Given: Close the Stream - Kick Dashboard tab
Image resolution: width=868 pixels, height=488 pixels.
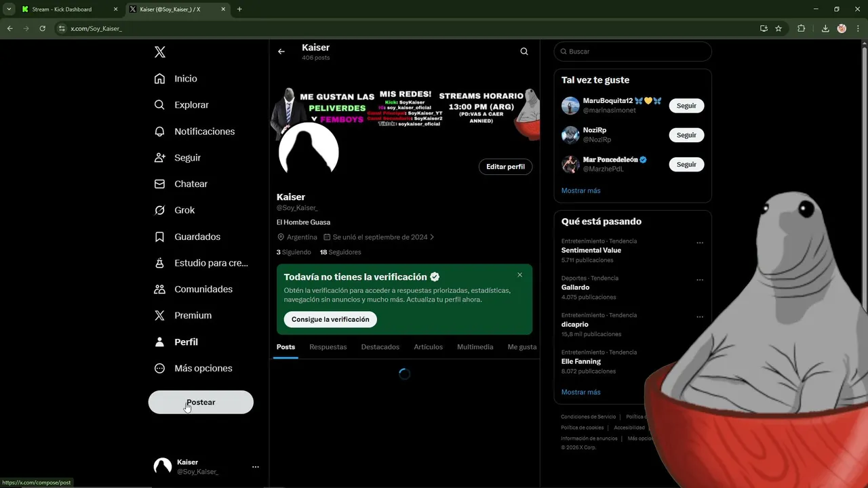Looking at the screenshot, I should [115, 9].
